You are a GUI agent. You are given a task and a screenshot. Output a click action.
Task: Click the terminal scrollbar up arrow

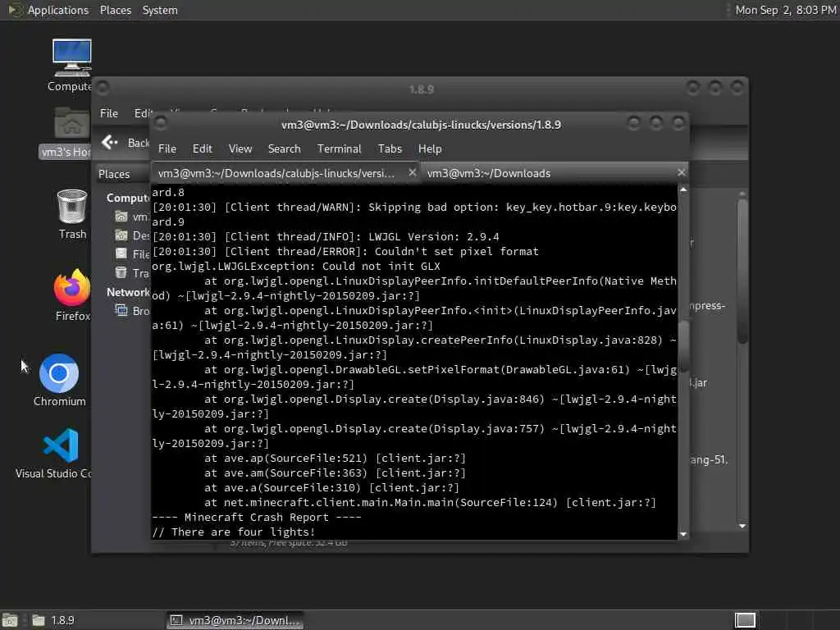tap(683, 189)
